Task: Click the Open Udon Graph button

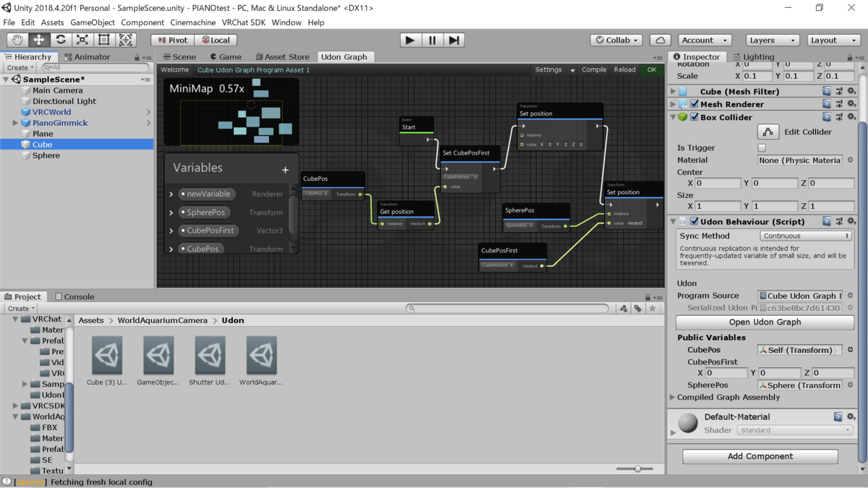Action: (765, 322)
